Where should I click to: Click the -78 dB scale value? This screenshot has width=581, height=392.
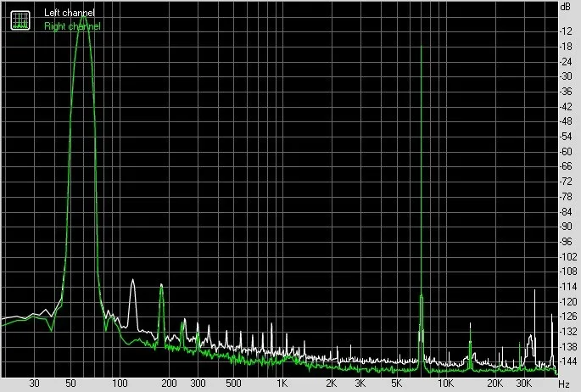pyautogui.click(x=566, y=196)
